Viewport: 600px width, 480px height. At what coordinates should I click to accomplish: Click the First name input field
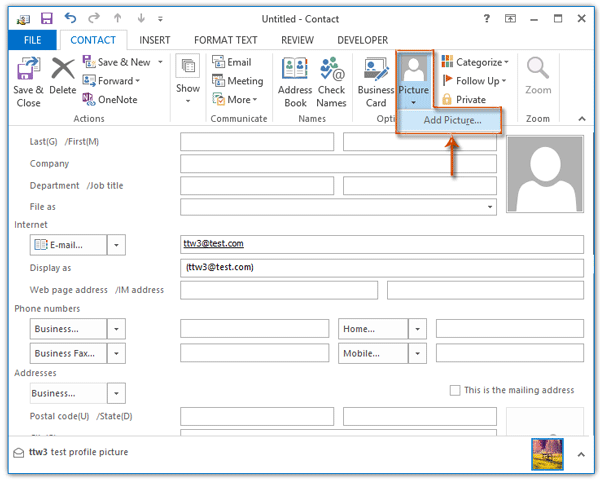point(419,142)
